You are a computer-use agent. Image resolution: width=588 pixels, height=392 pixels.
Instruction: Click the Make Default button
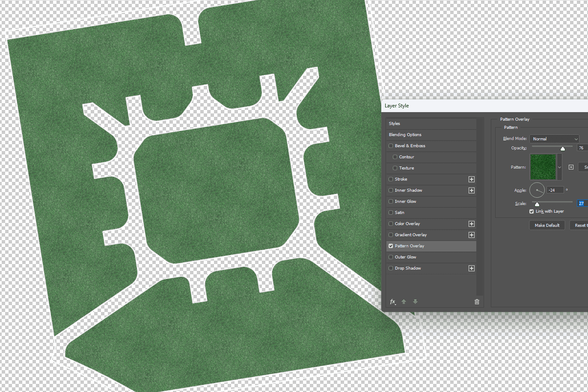tap(547, 226)
